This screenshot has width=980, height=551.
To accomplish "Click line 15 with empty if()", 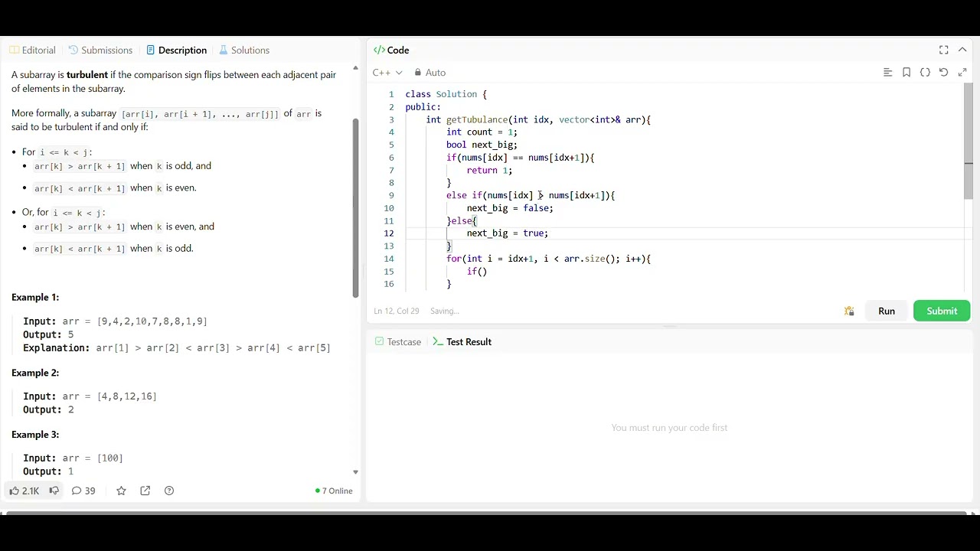I will 476,272.
